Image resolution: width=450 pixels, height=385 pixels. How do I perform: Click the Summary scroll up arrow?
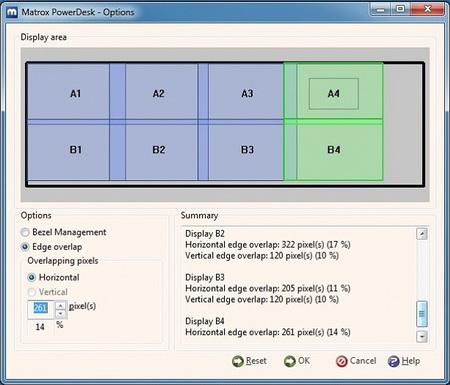tap(422, 234)
